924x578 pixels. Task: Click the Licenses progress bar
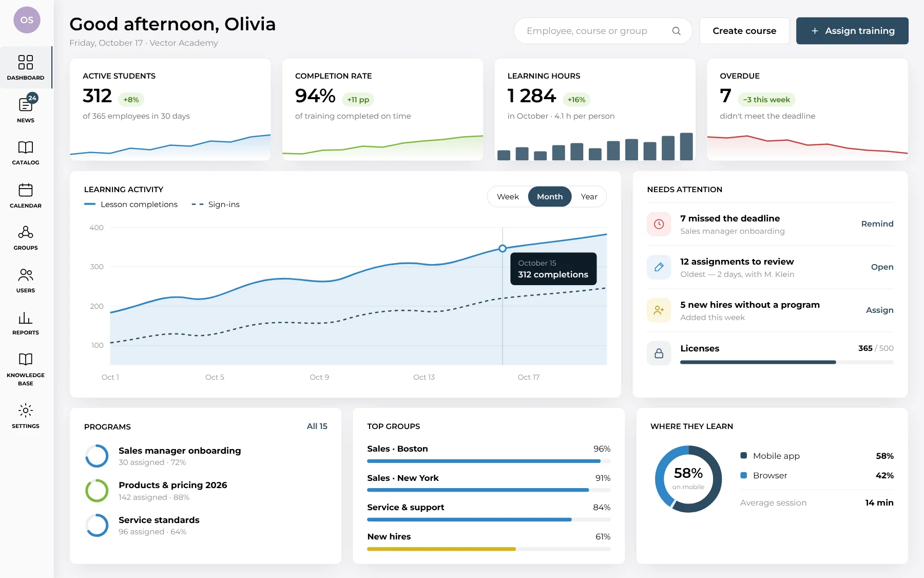click(787, 362)
